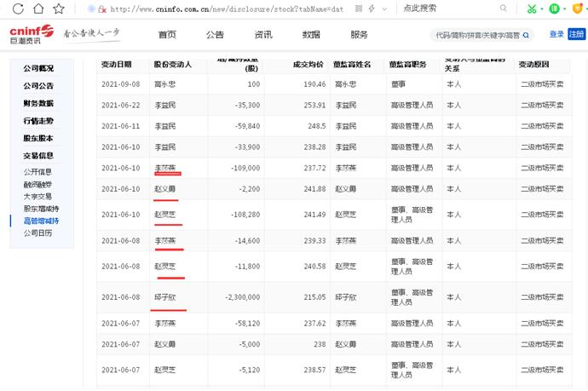
Task: Select the -58,120 share change cell
Action: click(x=247, y=323)
